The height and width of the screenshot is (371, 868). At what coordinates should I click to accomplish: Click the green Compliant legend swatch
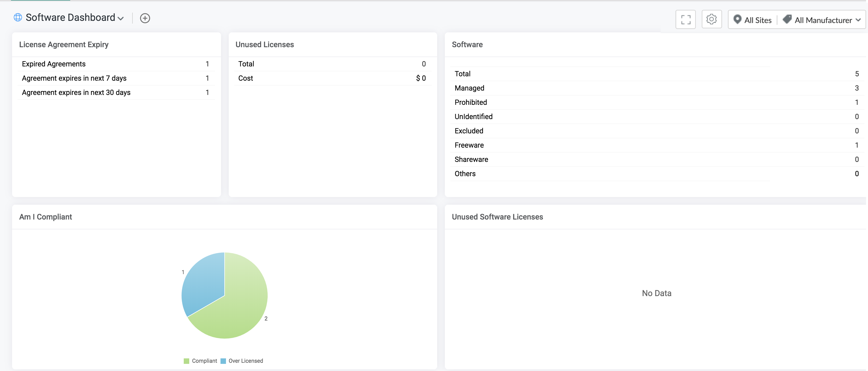[x=186, y=361]
